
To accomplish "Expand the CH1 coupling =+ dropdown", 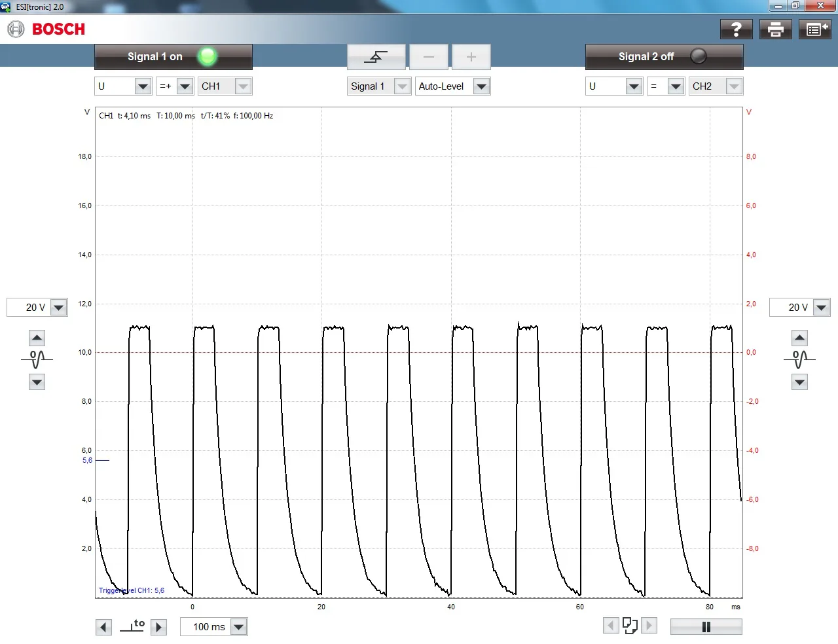I will pos(185,86).
